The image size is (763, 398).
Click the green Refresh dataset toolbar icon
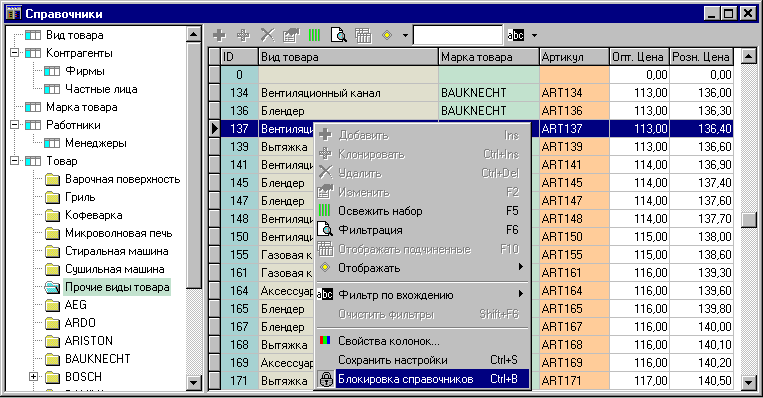coord(314,35)
